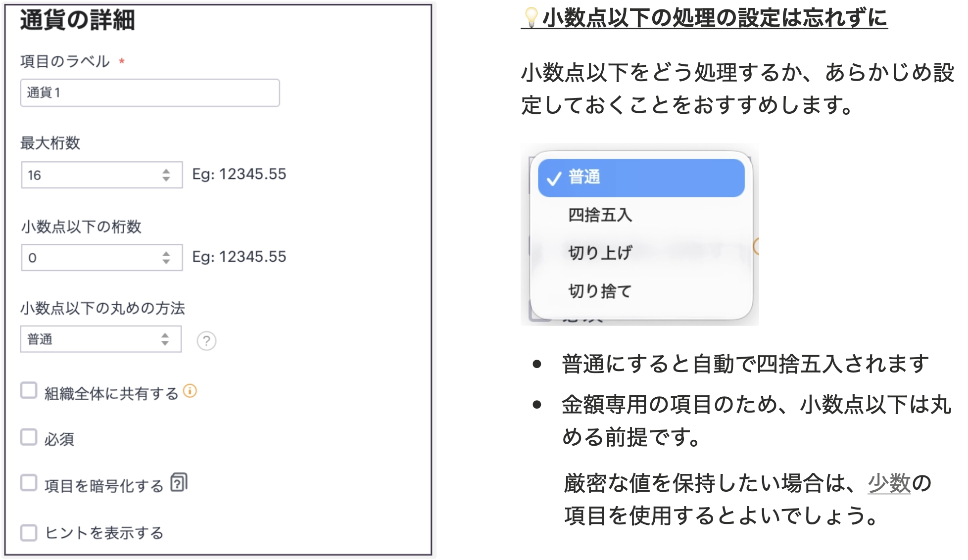Check the 項目を暗号化する checkbox

[x=29, y=483]
